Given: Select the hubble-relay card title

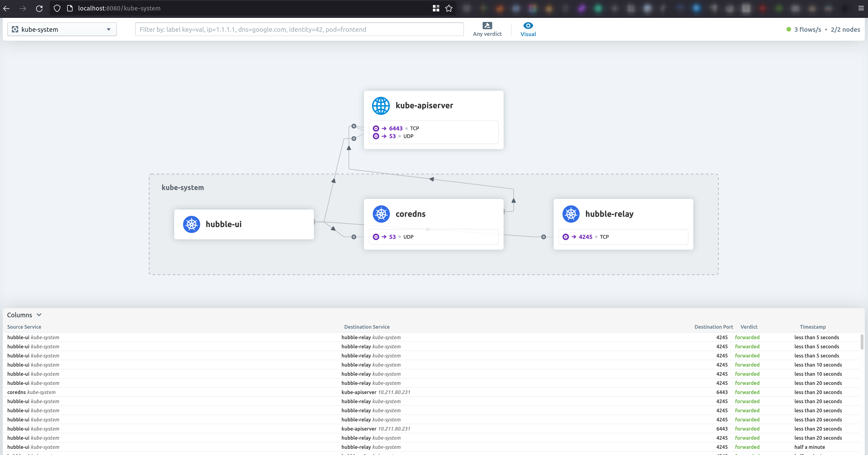Looking at the screenshot, I should pyautogui.click(x=609, y=214).
